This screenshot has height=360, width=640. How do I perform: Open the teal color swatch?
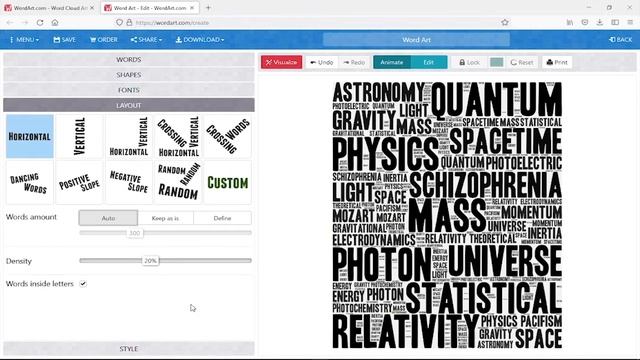pyautogui.click(x=496, y=62)
